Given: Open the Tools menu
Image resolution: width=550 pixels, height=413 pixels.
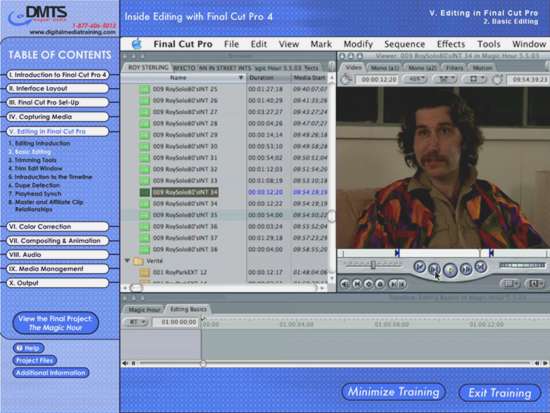Looking at the screenshot, I should click(489, 44).
